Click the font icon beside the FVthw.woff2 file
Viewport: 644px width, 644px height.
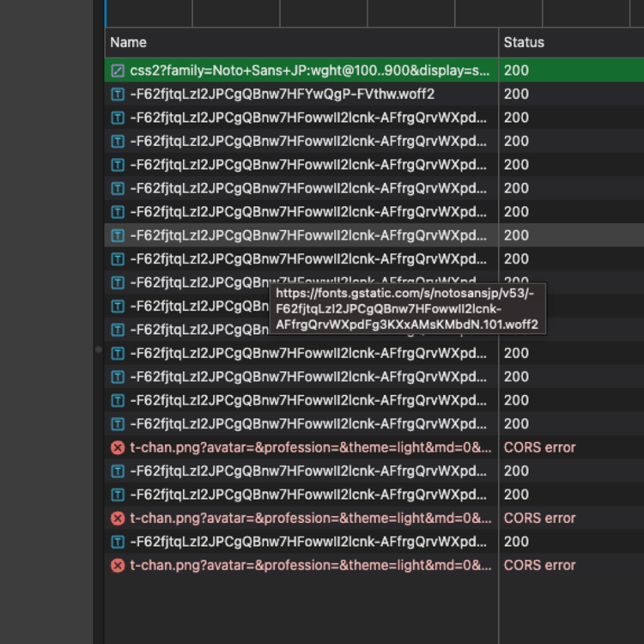118,94
